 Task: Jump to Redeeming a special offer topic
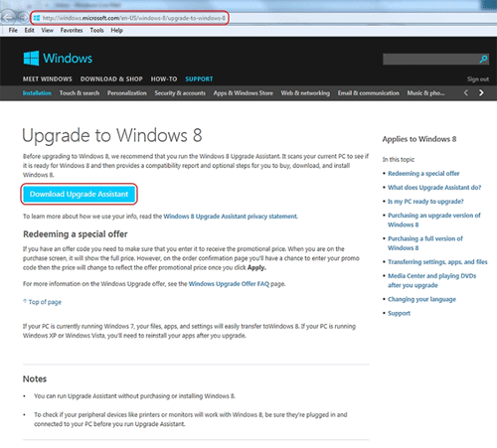pos(423,174)
